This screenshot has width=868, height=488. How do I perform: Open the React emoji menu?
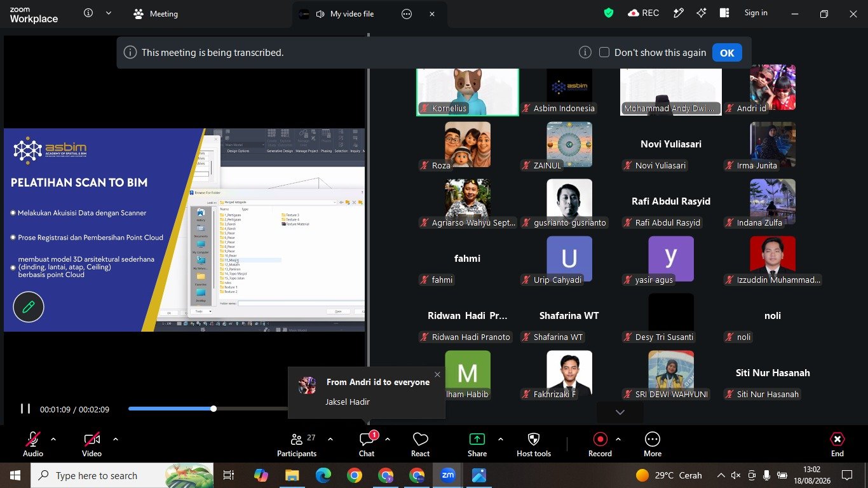420,445
